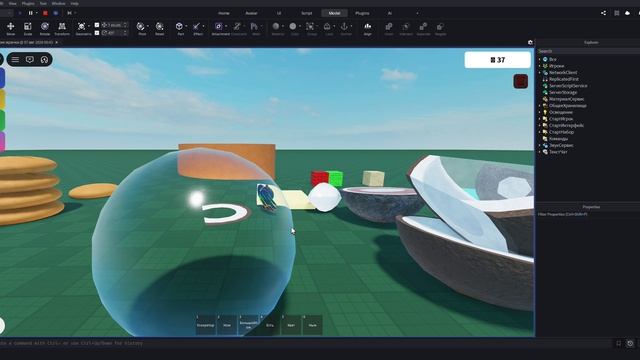Click the Anchor tool icon
This screenshot has height=360, width=640.
[x=344, y=27]
